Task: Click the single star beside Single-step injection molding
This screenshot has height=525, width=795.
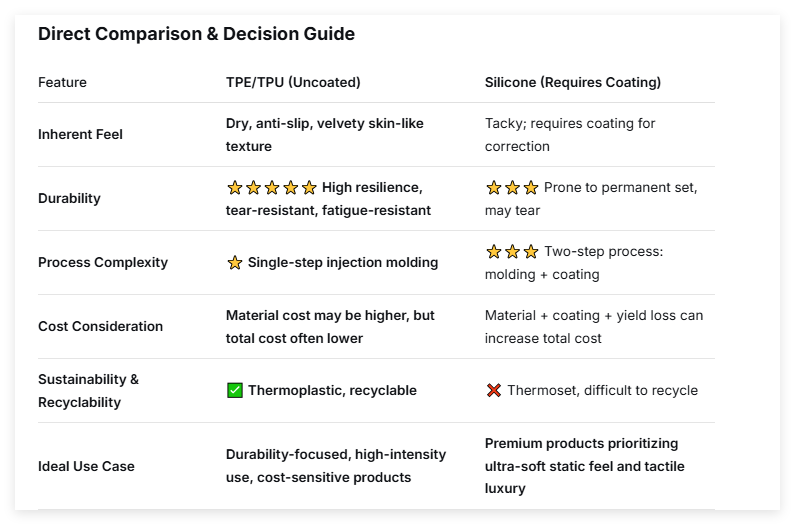Action: (235, 263)
